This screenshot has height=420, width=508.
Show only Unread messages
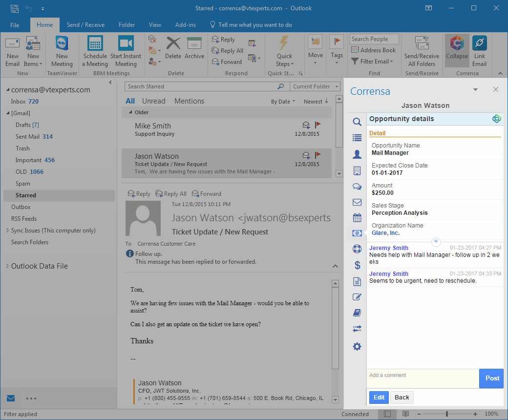click(153, 101)
